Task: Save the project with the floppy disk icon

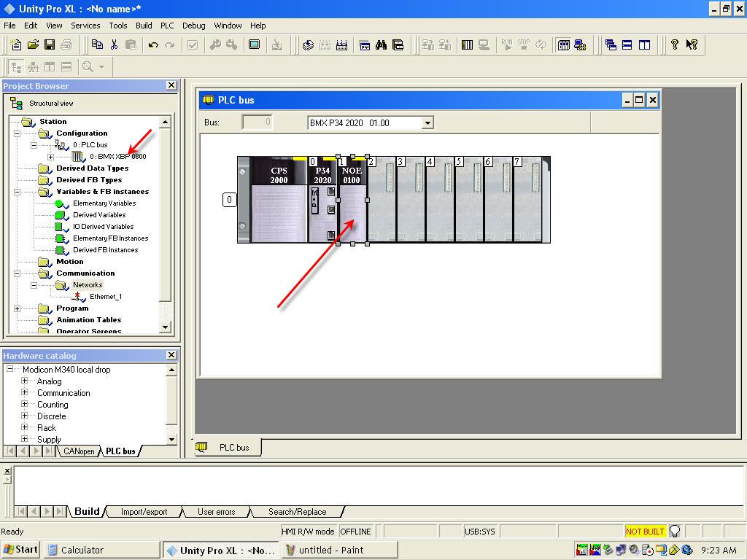Action: click(50, 44)
